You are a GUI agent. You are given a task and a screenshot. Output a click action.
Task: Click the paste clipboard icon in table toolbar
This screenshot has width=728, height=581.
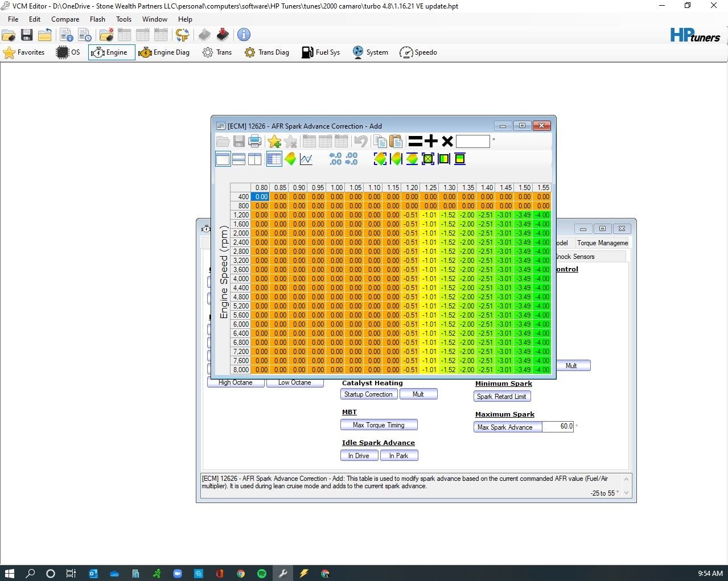click(x=396, y=141)
